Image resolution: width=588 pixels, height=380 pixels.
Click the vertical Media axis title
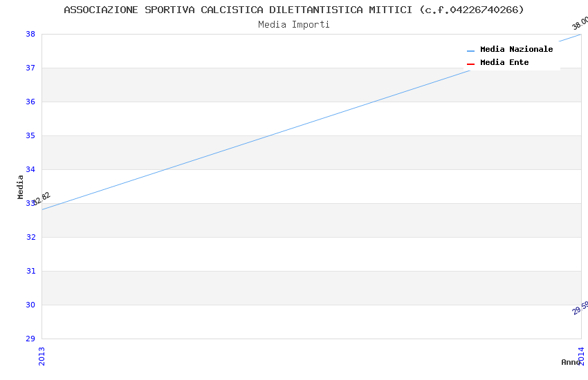[20, 187]
